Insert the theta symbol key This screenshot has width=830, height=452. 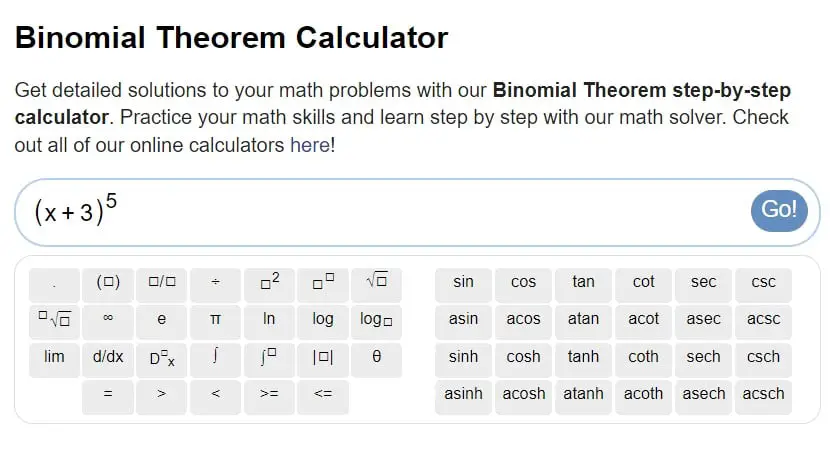pyautogui.click(x=376, y=357)
